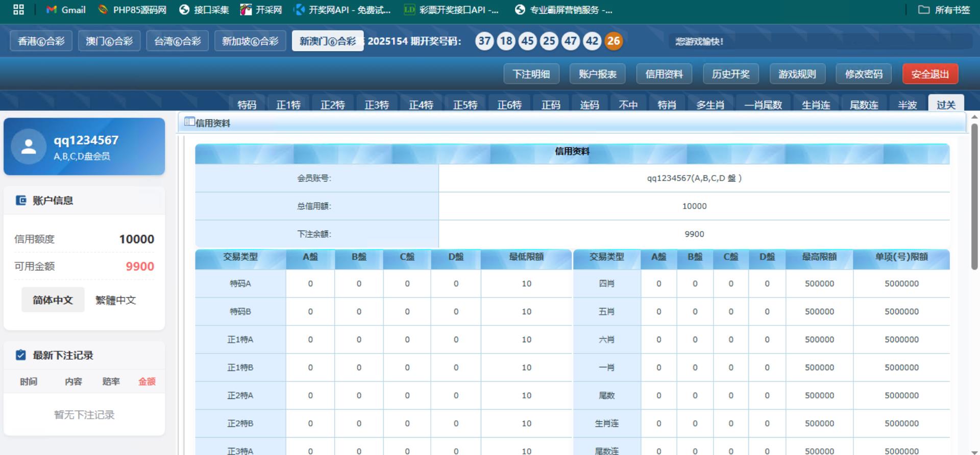
Task: Click the 信用资料 panel icon
Action: pyautogui.click(x=189, y=122)
